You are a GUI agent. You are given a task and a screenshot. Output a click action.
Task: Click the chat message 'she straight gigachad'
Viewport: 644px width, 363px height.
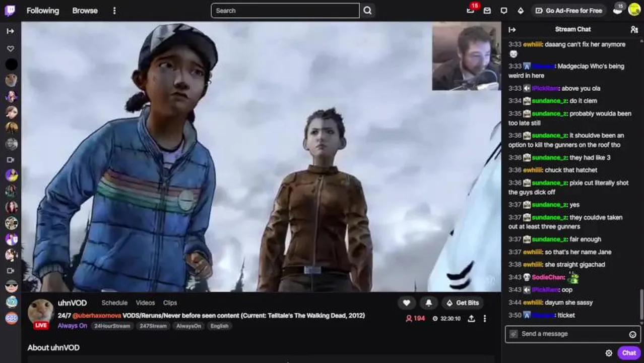click(574, 265)
